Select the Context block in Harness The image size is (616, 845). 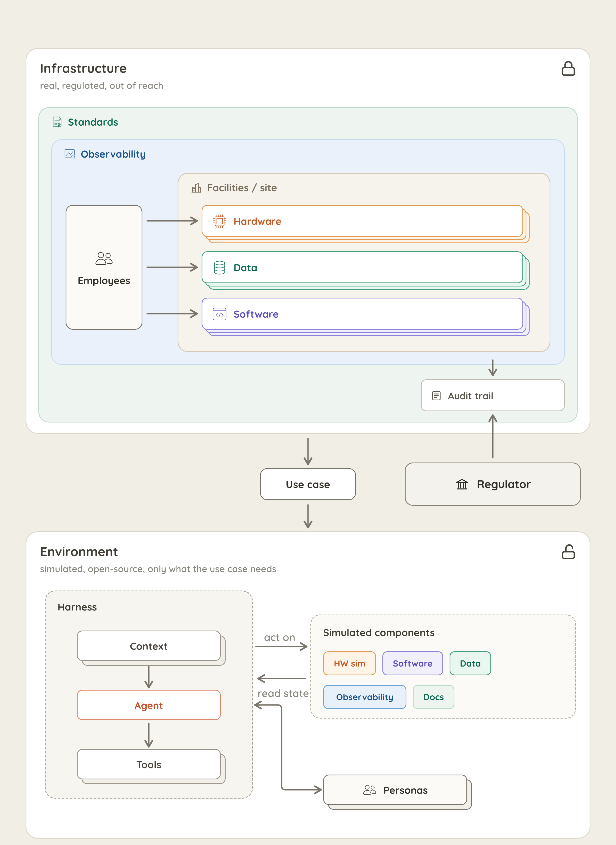tap(149, 646)
